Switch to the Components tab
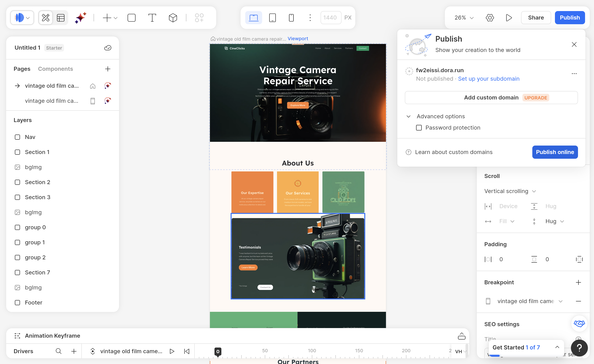This screenshot has width=594, height=364. [x=56, y=69]
